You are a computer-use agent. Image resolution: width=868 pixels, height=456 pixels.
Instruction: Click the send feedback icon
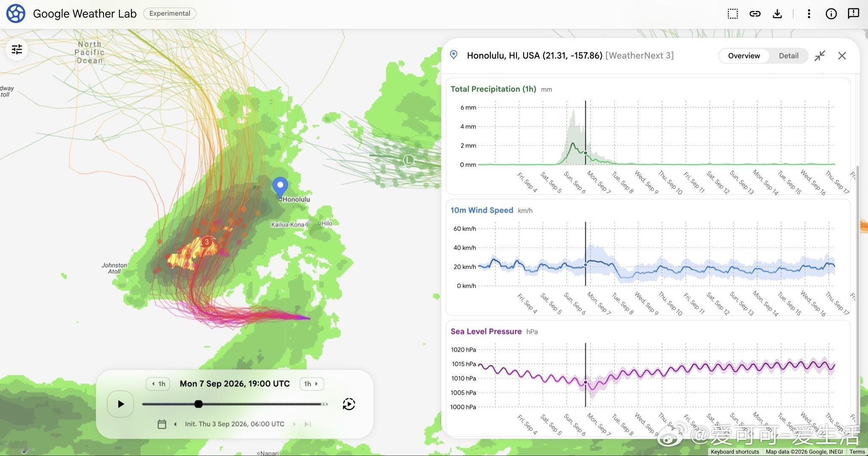(x=853, y=14)
